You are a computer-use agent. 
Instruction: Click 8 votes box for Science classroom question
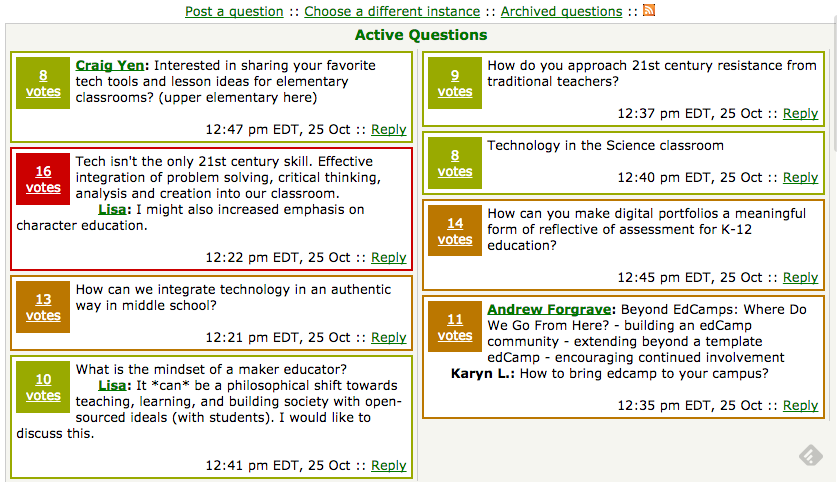point(455,163)
